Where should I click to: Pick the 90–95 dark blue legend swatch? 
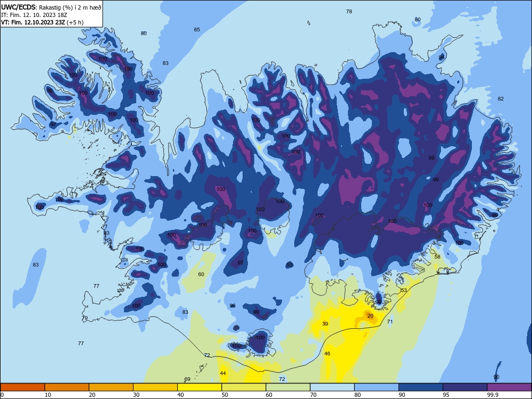tap(421, 387)
